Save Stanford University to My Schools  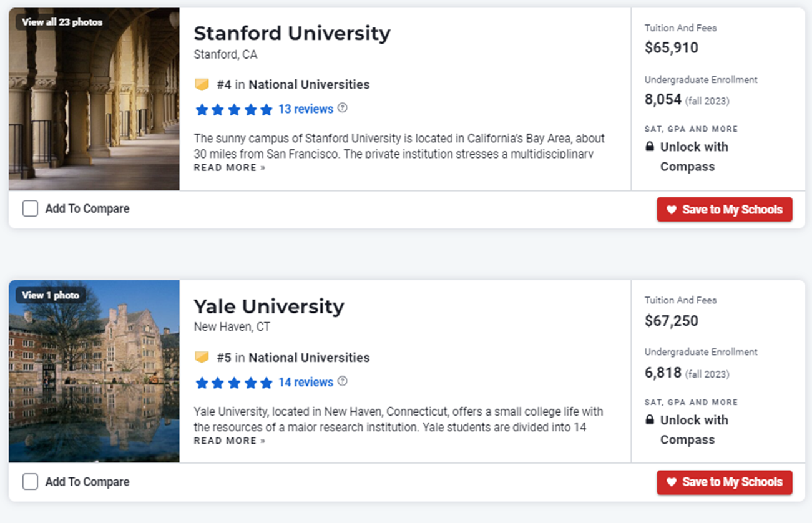click(724, 210)
